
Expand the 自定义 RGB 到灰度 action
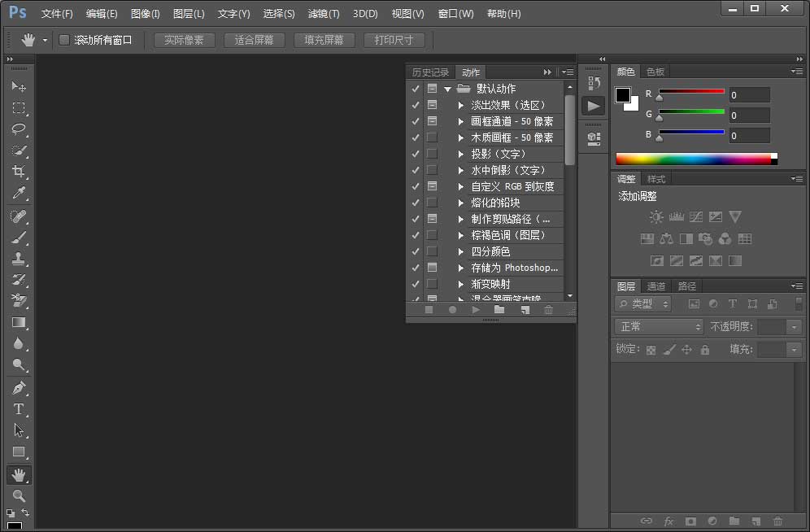click(x=461, y=186)
